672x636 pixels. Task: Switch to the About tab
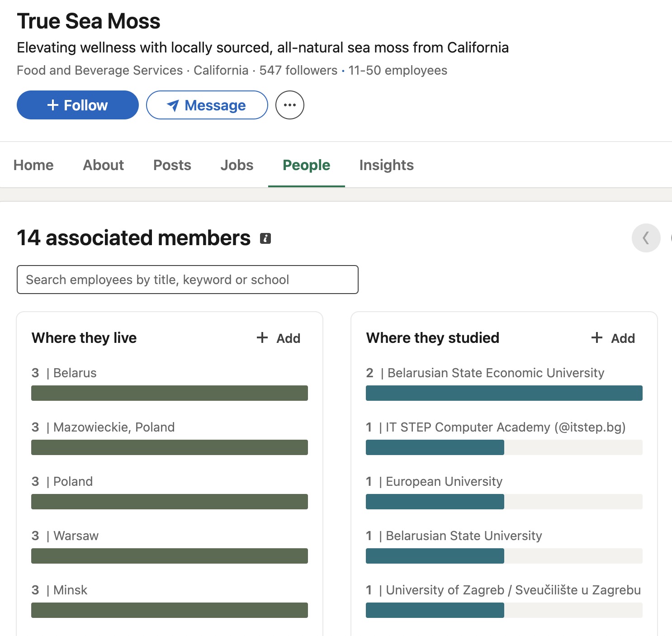pyautogui.click(x=103, y=165)
